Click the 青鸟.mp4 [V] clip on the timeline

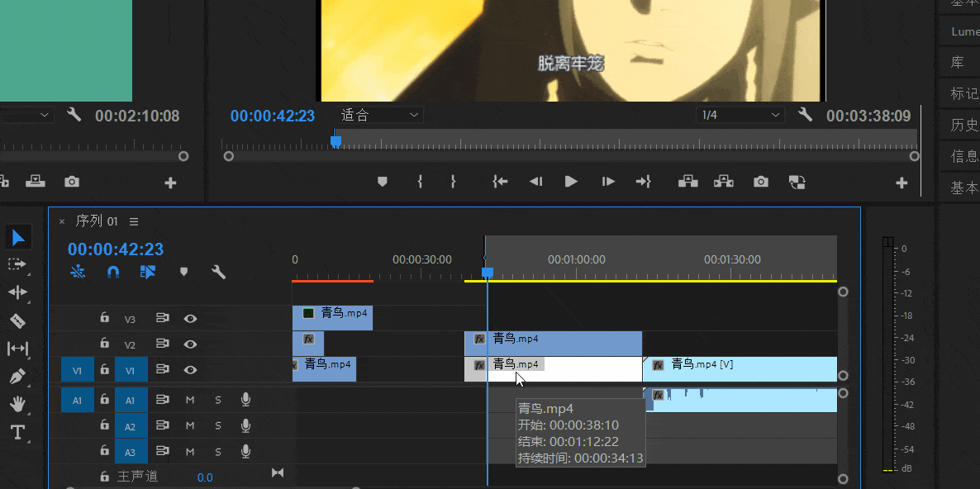(x=744, y=369)
